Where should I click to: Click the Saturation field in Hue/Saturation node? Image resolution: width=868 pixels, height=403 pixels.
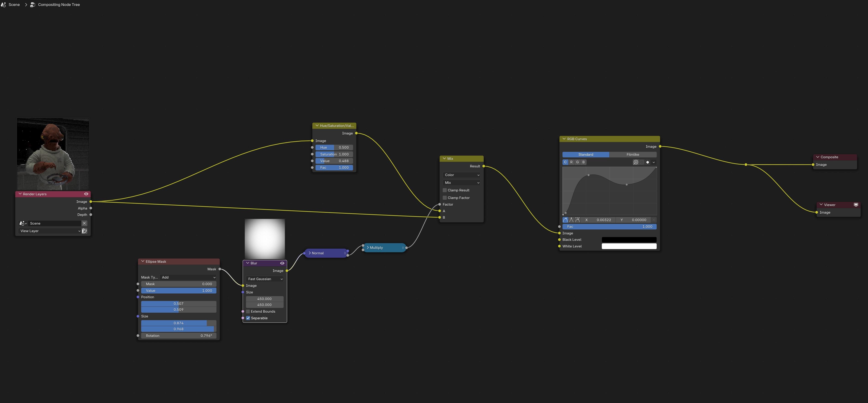[334, 154]
